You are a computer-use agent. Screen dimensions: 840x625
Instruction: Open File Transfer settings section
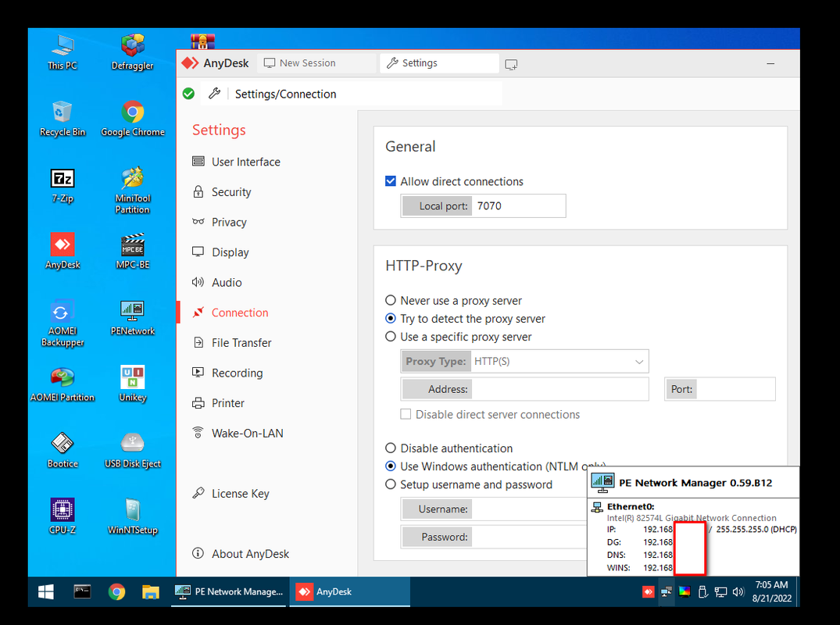(232, 343)
